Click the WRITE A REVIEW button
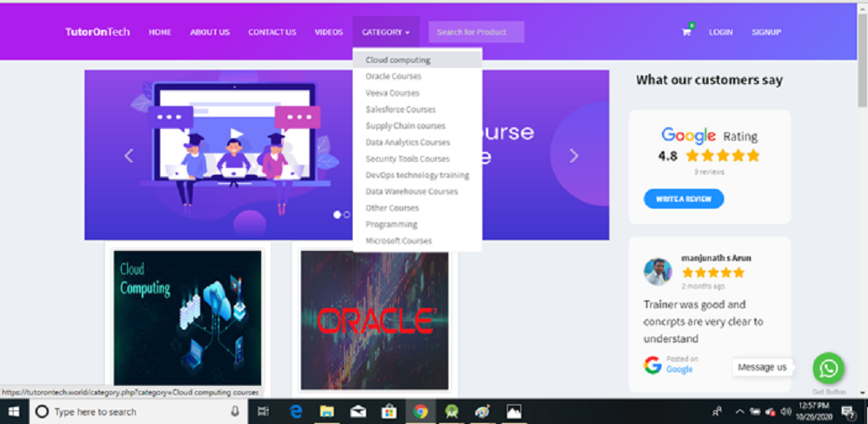The image size is (868, 424). 684,198
